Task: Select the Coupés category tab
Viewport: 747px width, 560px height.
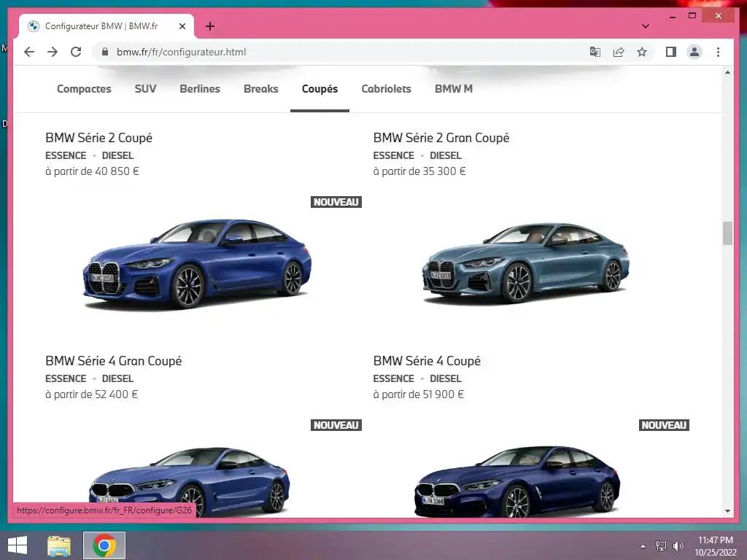Action: click(x=320, y=89)
